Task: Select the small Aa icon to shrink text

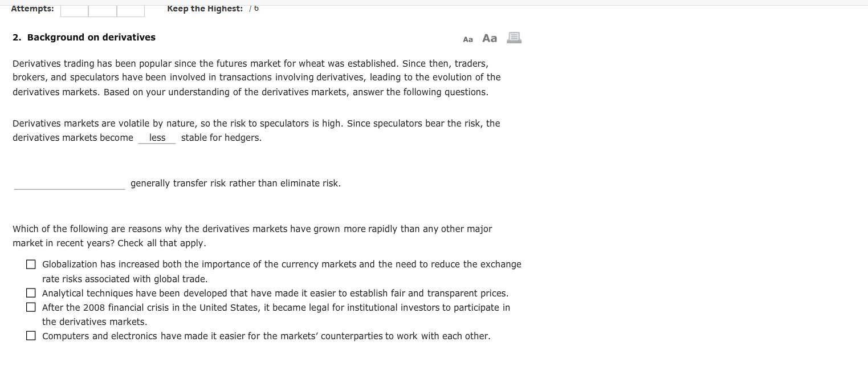Action: click(x=468, y=38)
